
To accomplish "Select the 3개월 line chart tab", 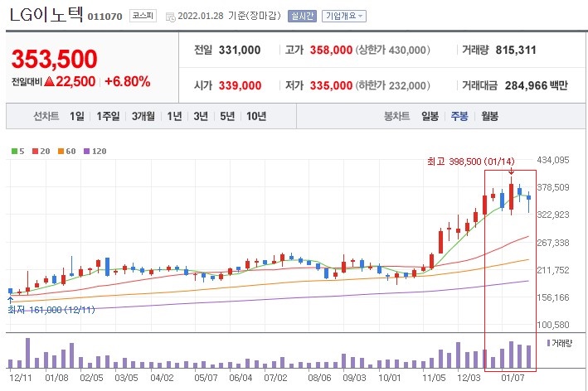I will coord(143,116).
